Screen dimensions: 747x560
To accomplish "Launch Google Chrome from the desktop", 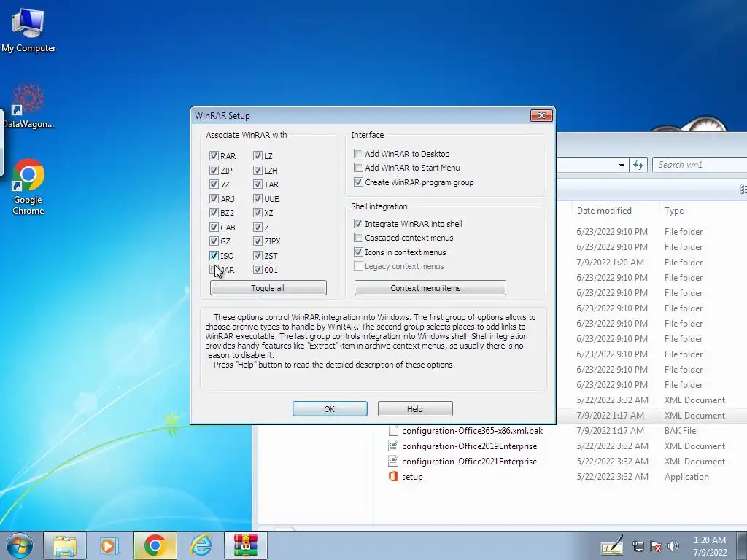I will pos(28,186).
